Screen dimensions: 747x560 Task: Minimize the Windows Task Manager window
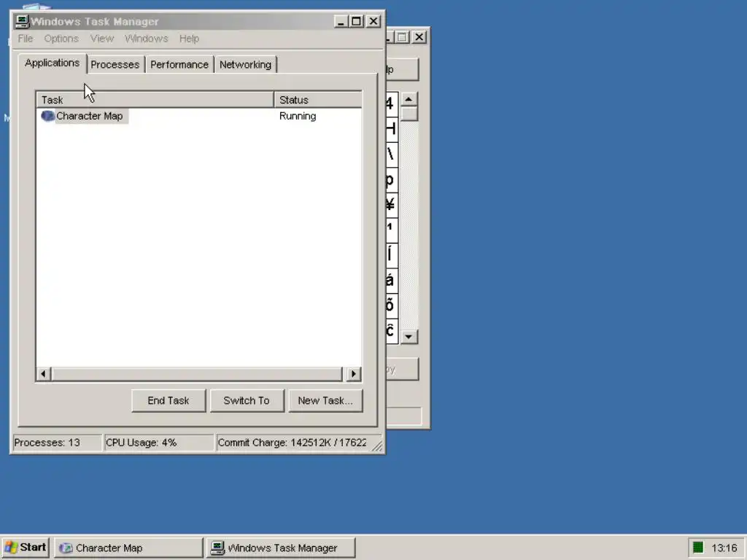click(x=341, y=21)
